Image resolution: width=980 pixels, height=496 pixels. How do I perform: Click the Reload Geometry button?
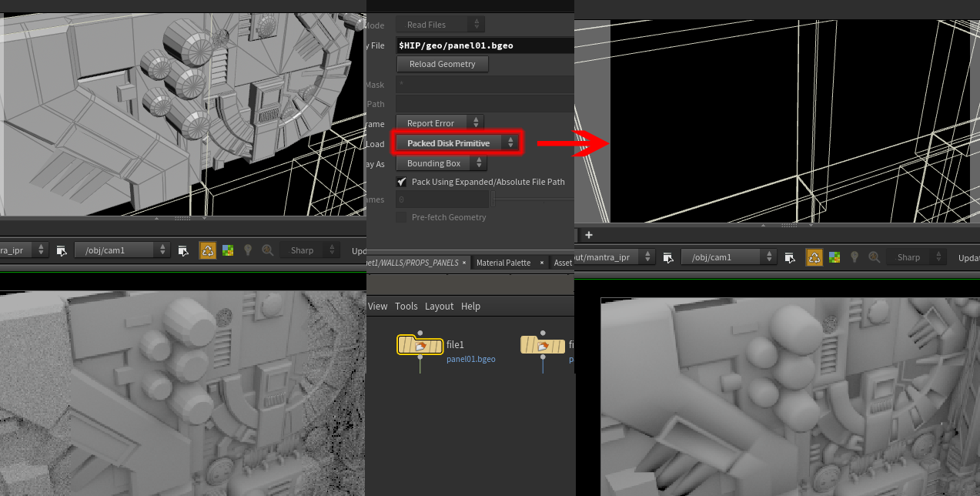pyautogui.click(x=442, y=65)
